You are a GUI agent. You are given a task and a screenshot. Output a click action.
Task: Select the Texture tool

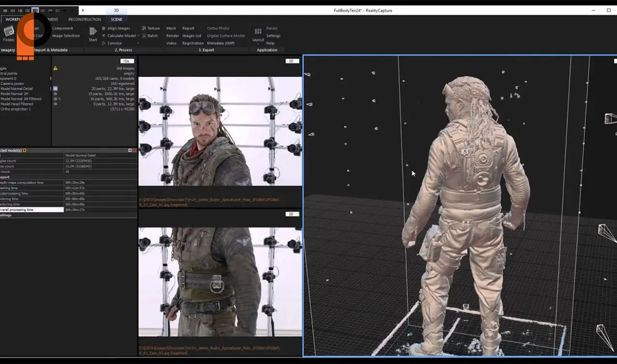coord(153,28)
